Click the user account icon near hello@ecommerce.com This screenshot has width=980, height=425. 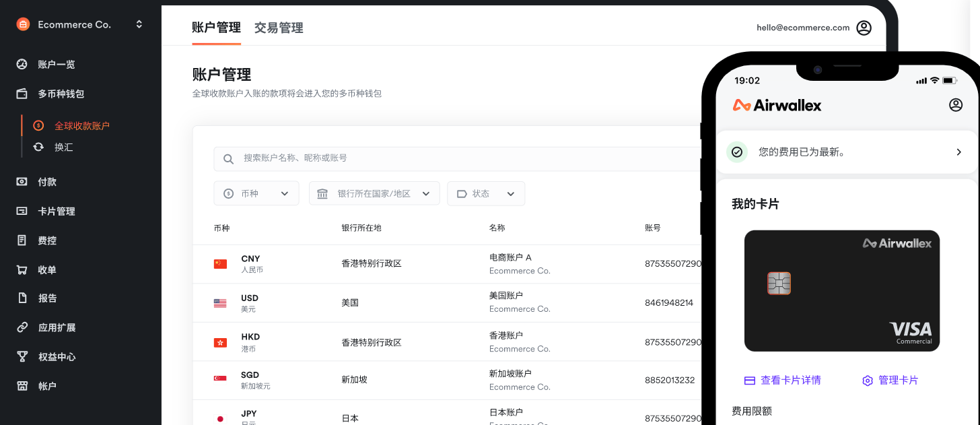pos(864,28)
